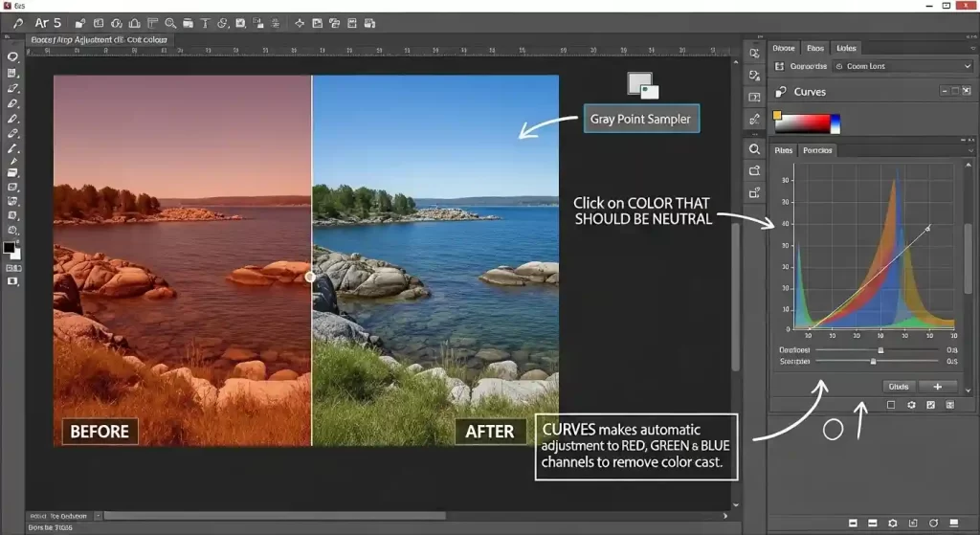The width and height of the screenshot is (980, 535).
Task: Select the open document title tab
Action: pyautogui.click(x=99, y=39)
